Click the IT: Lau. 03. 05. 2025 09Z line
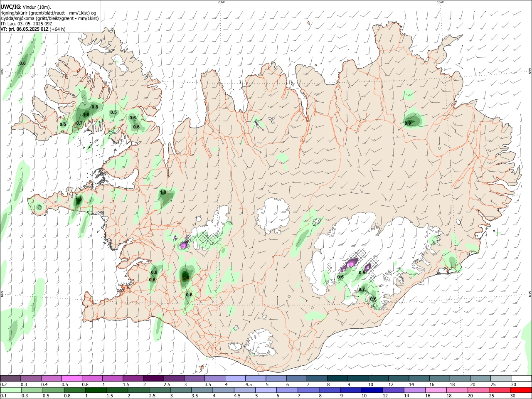This screenshot has height=399, width=532. (26, 24)
